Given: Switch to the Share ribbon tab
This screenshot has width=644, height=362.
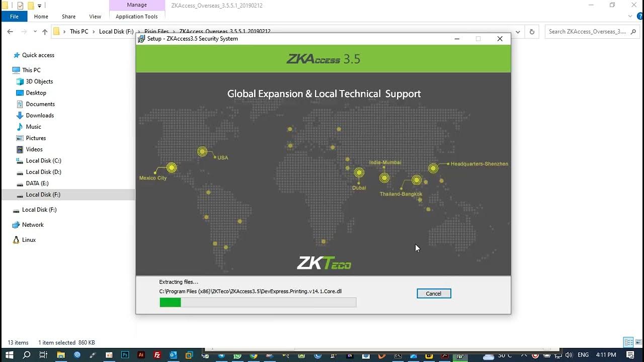Looking at the screenshot, I should 68,17.
